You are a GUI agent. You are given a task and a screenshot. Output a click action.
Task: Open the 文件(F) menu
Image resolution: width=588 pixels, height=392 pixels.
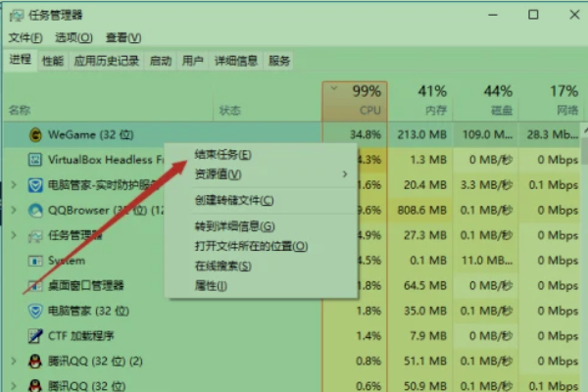click(x=25, y=38)
